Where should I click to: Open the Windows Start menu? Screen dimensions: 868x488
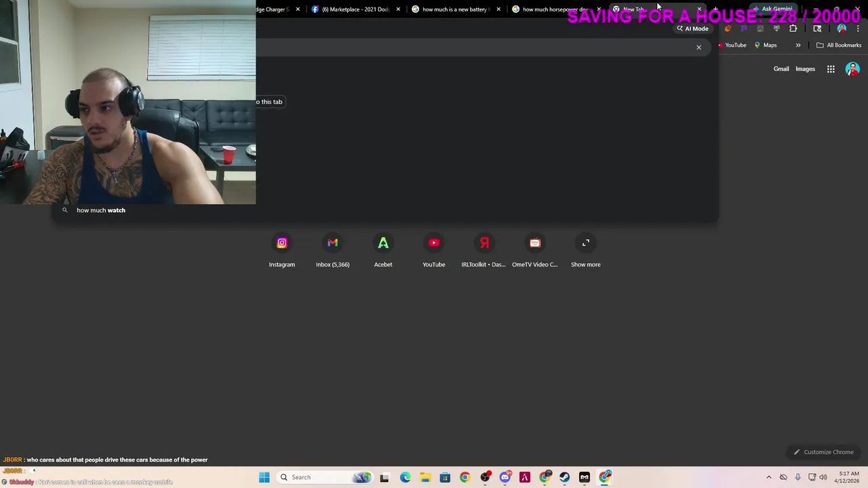[x=264, y=477]
